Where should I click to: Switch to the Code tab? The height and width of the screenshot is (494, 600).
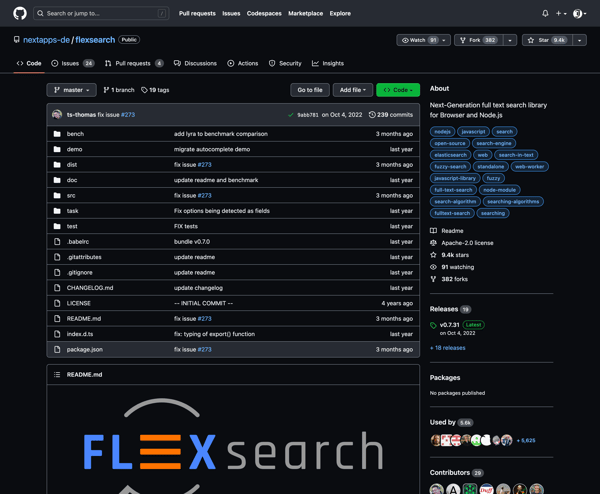(x=29, y=64)
